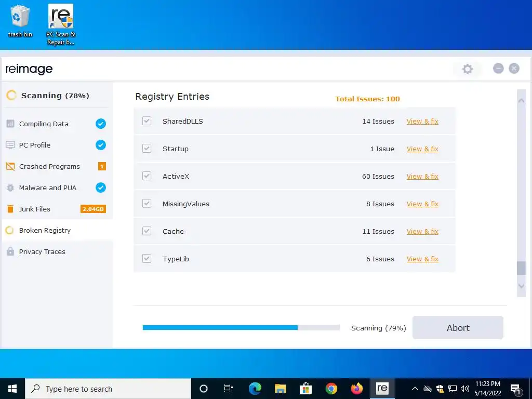
Task: Click the Malware and PUA bug icon
Action: 10,188
